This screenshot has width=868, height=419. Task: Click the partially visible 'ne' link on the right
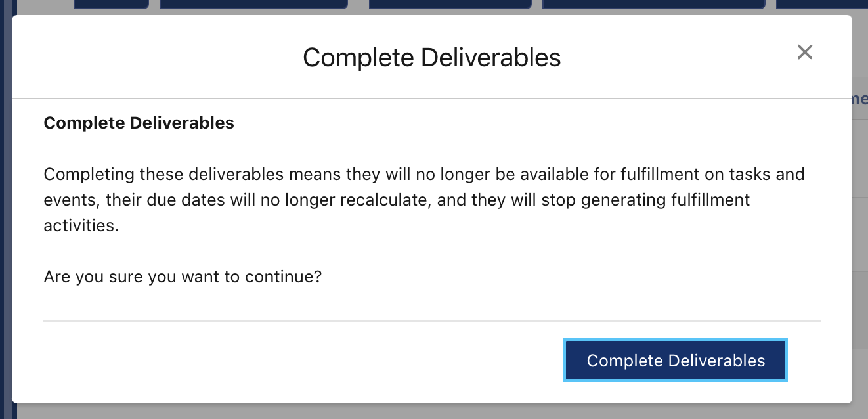[x=861, y=99]
